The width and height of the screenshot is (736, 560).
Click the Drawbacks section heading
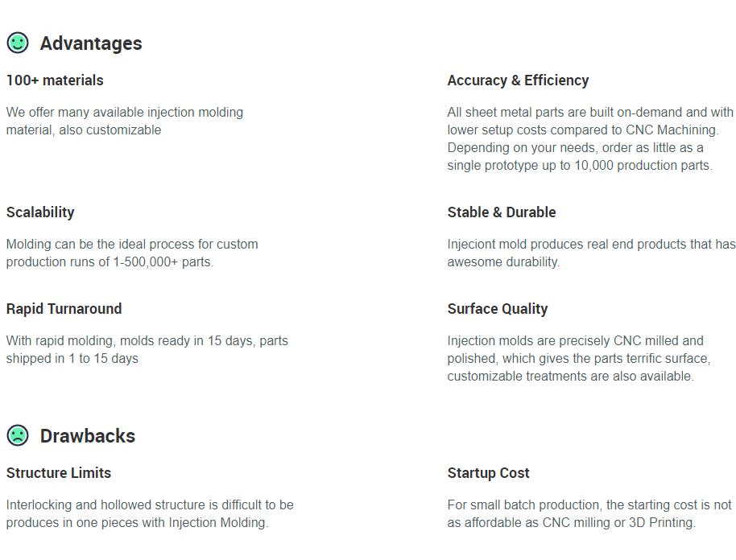[x=88, y=436]
